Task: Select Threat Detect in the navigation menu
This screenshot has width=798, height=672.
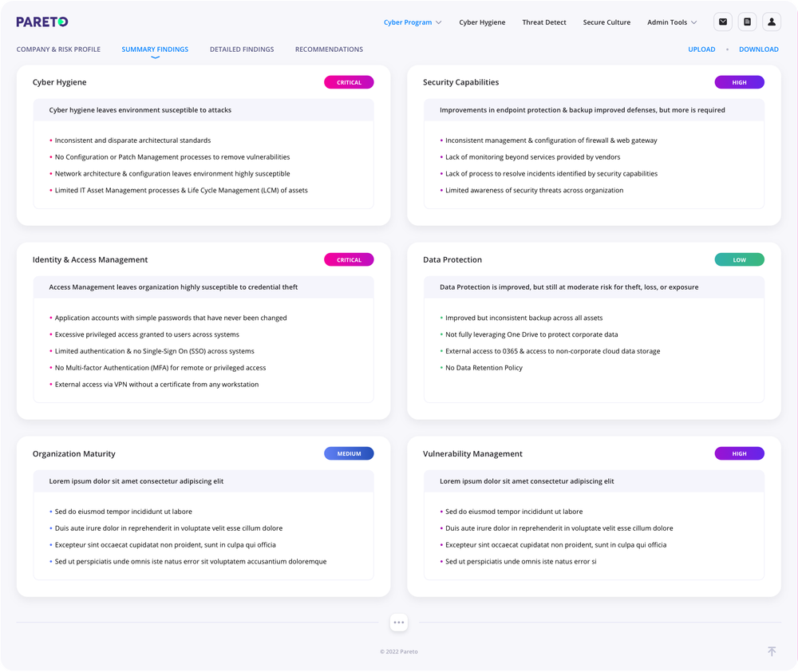Action: point(544,22)
